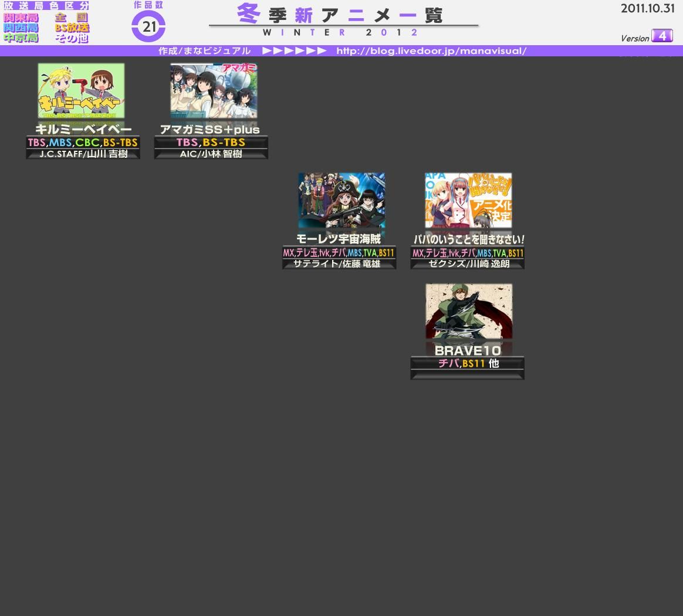Click the WINTER 2012 subtitle
Image resolution: width=683 pixels, height=616 pixels.
tap(340, 32)
